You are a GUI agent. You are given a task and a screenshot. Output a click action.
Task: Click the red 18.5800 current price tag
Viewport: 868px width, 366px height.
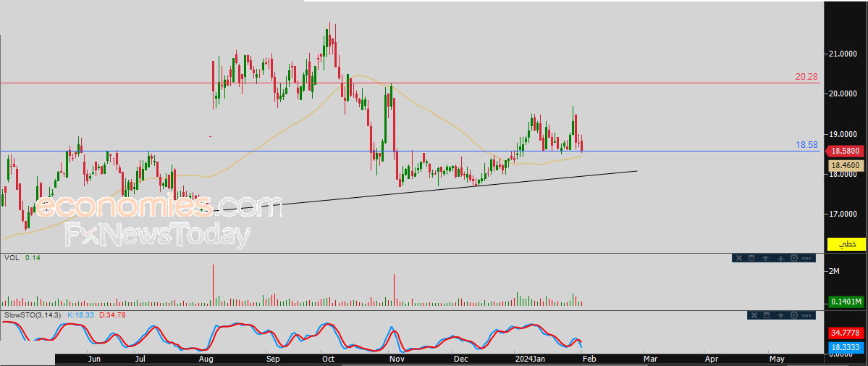coord(846,151)
